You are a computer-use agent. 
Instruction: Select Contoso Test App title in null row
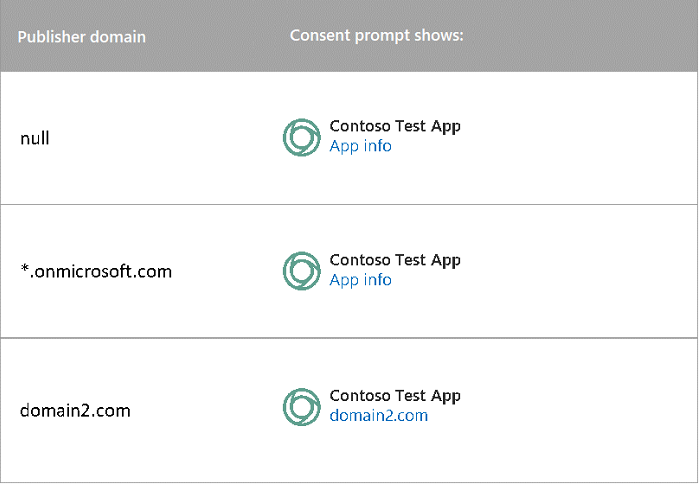coord(395,126)
